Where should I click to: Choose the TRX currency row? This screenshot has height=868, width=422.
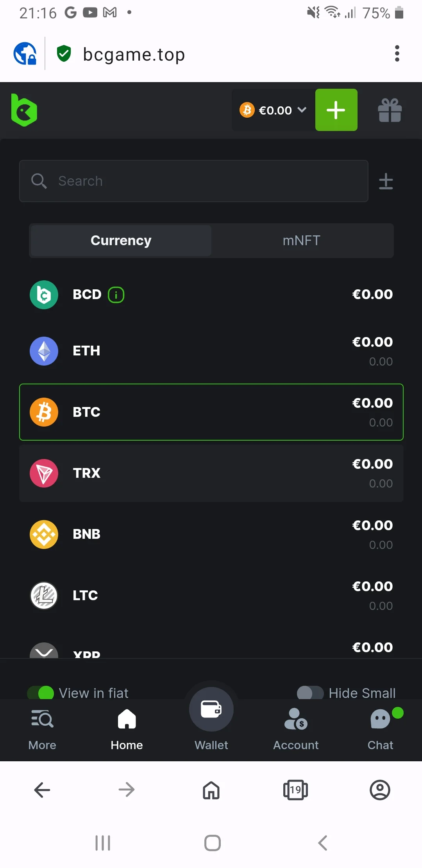(x=211, y=473)
